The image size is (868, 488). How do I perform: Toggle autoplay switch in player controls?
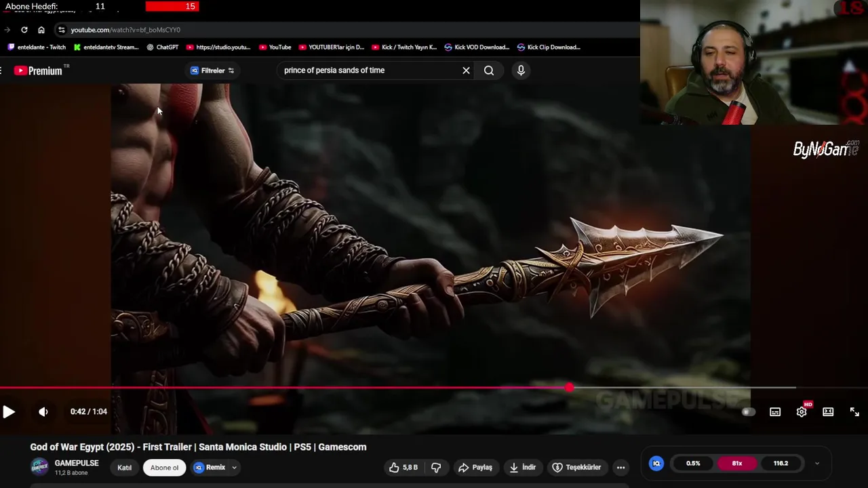point(748,411)
